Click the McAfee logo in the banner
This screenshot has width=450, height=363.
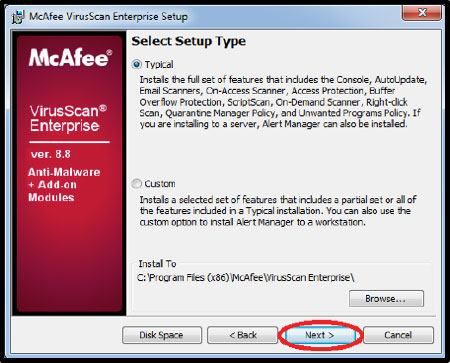[x=70, y=58]
